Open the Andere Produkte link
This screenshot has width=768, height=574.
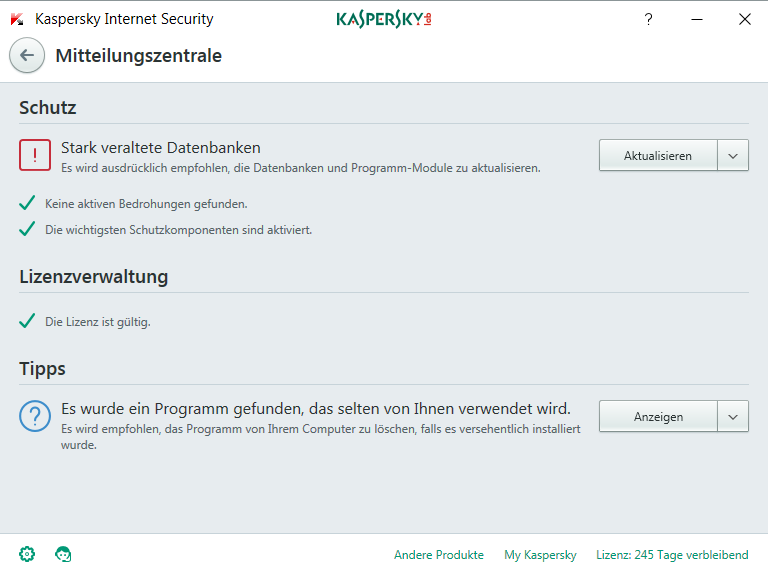click(x=439, y=555)
